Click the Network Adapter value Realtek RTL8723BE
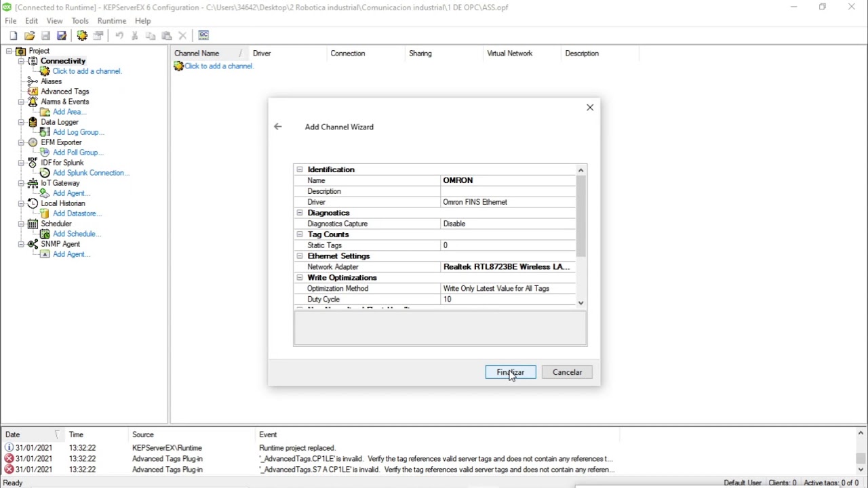868x488 pixels. tap(508, 267)
